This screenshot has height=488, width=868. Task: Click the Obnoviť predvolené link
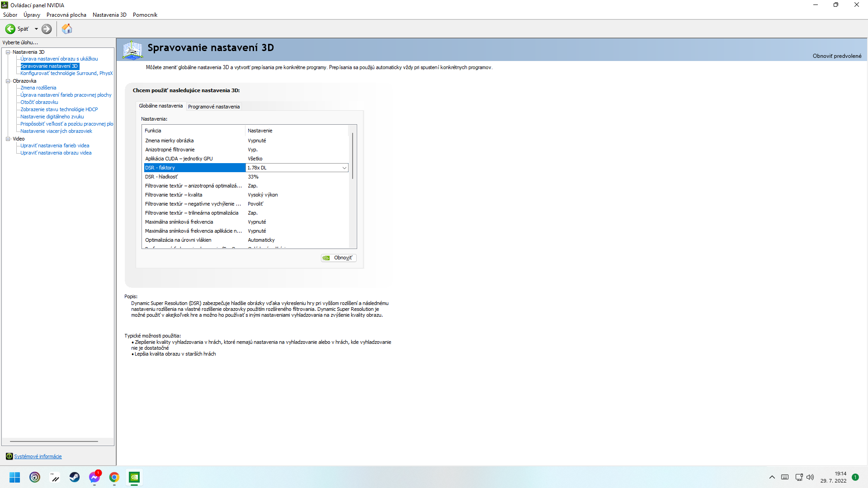pyautogui.click(x=837, y=56)
